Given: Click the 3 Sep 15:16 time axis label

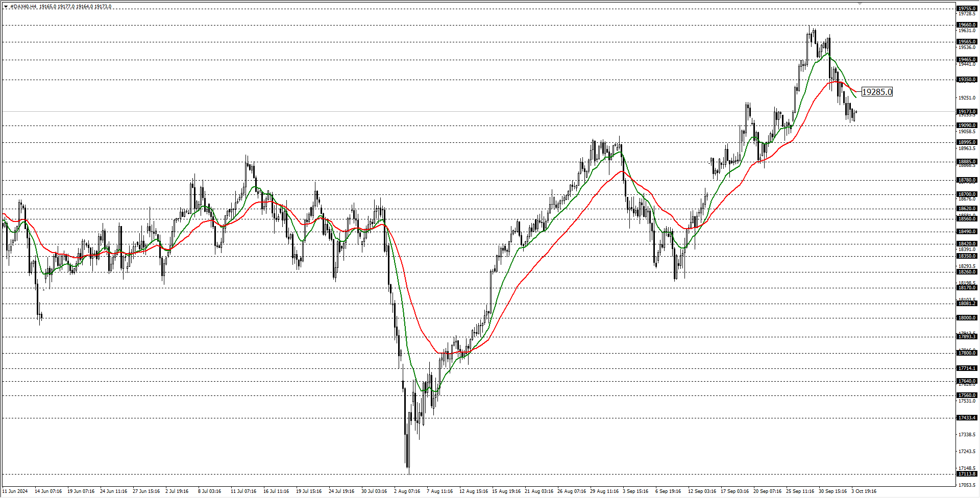Looking at the screenshot, I should point(635,491).
